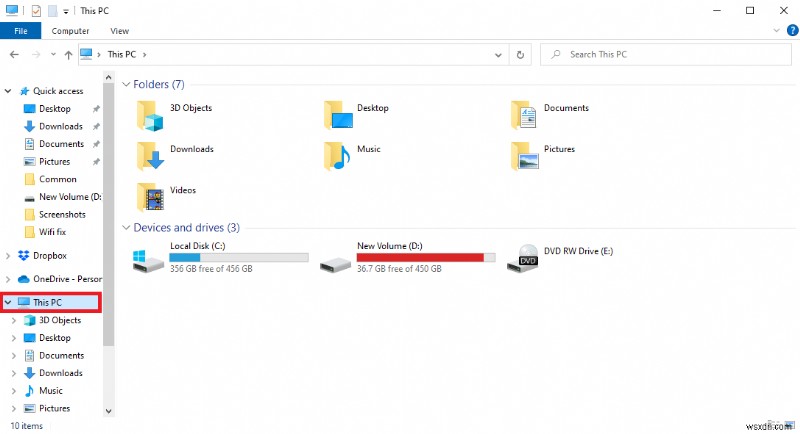Image resolution: width=800 pixels, height=434 pixels.
Task: Open the File menu
Action: point(20,31)
